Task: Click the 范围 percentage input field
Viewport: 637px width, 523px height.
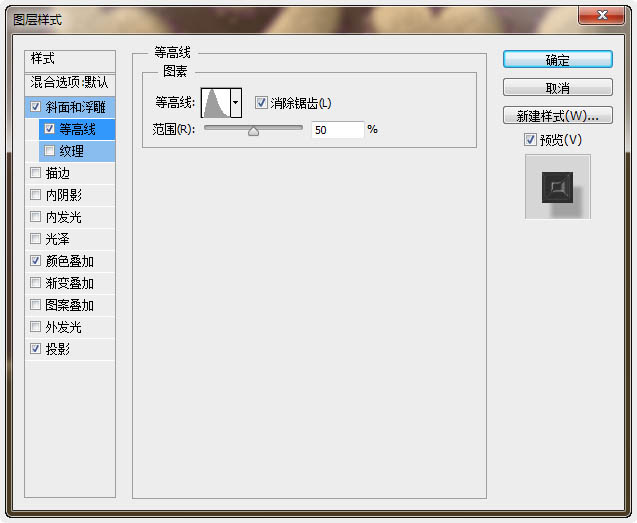Action: (x=337, y=130)
